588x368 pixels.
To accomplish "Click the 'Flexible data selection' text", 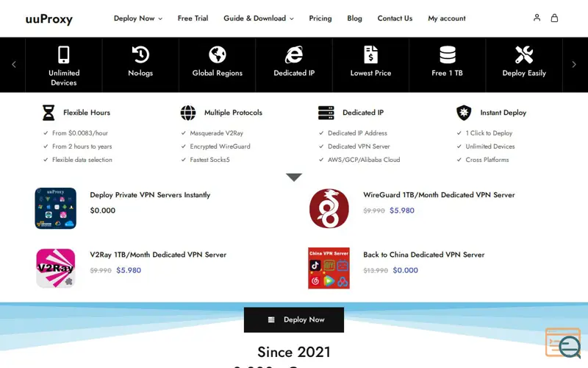I will 82,160.
